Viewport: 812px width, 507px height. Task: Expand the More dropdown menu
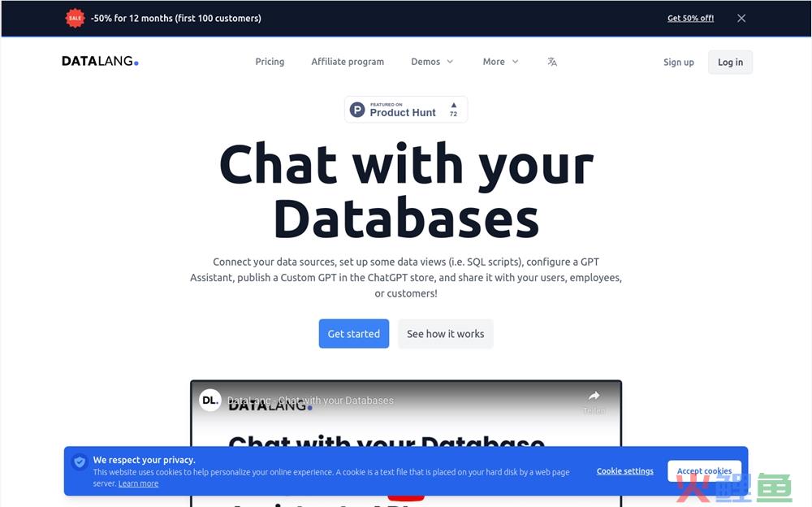[x=500, y=62]
